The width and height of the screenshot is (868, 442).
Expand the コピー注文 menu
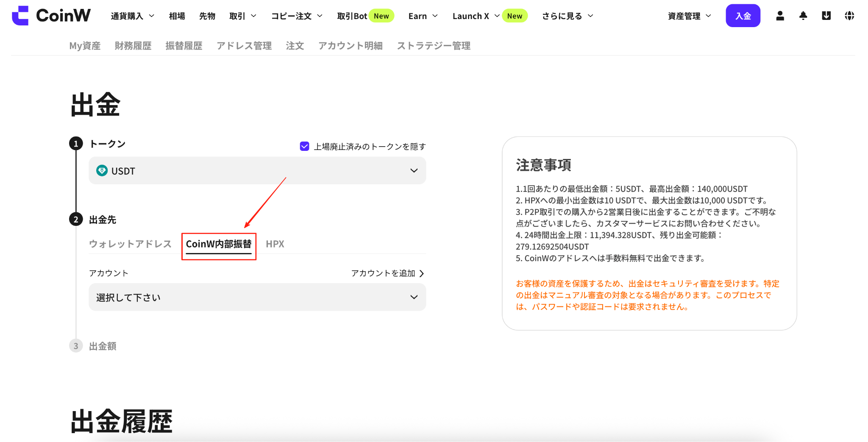click(297, 16)
